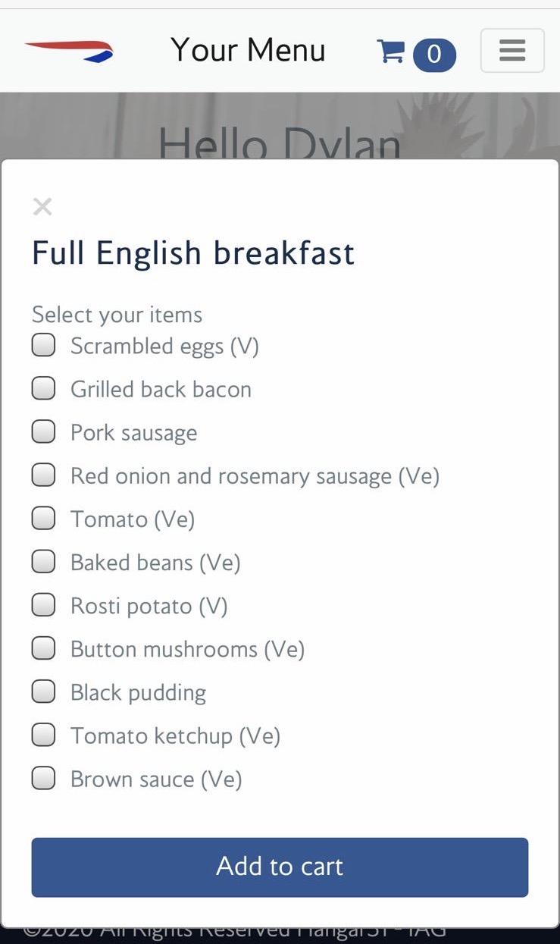Image resolution: width=560 pixels, height=944 pixels.
Task: Open the hamburger navigation menu
Action: [x=512, y=51]
